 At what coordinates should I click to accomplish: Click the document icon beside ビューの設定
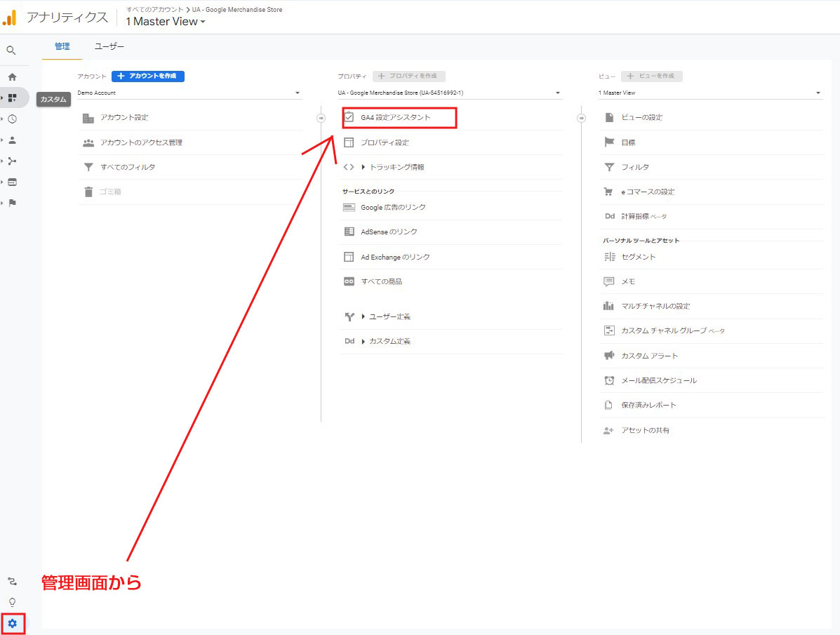pos(609,117)
